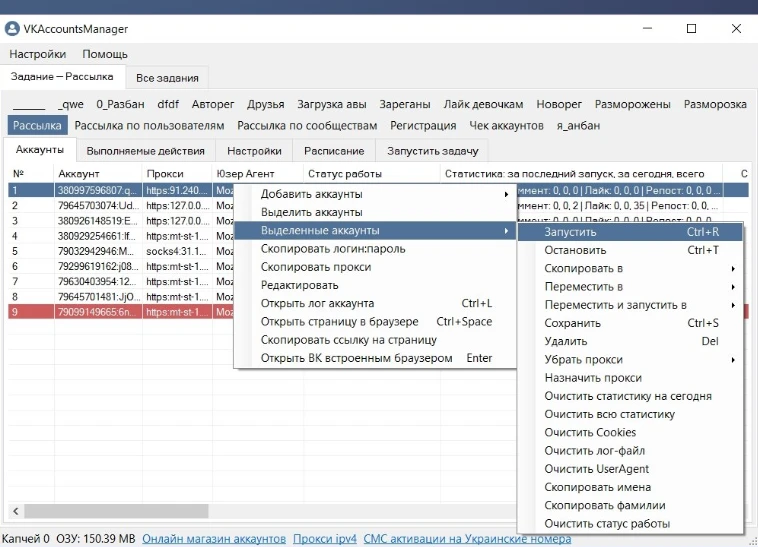Open Рассылка по сообществам task group

coord(307,126)
